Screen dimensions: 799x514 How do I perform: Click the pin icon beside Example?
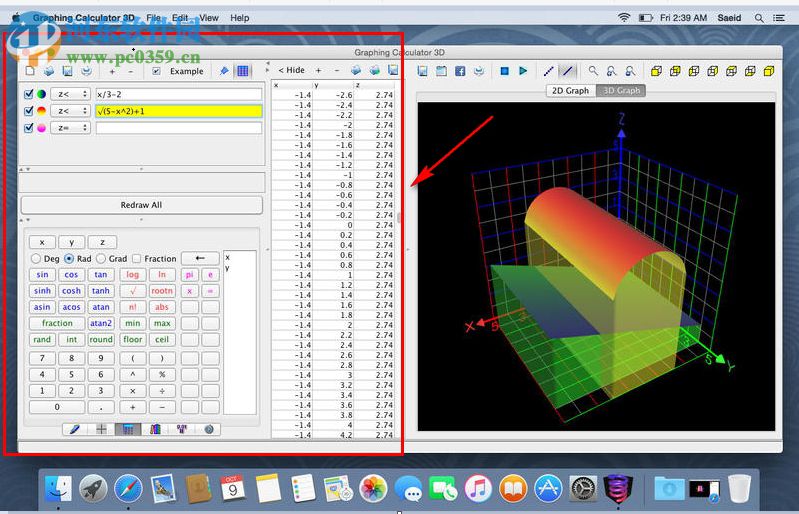tap(224, 71)
